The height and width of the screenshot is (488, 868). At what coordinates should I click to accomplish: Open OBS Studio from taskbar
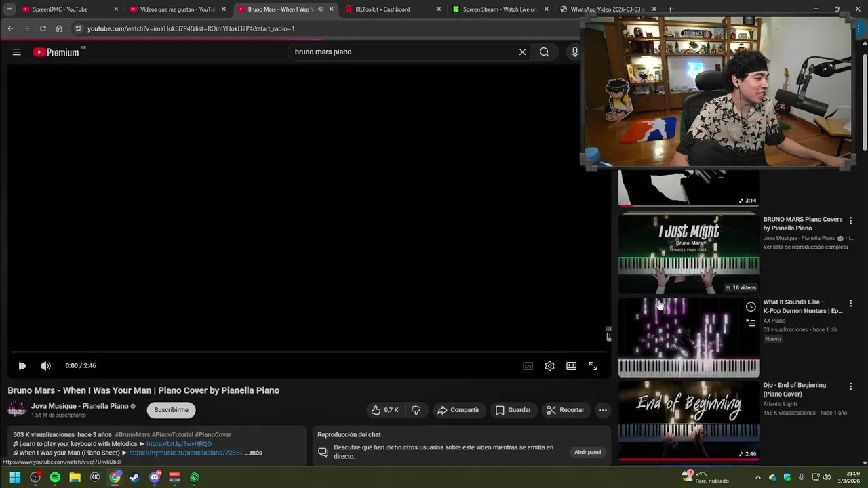[x=35, y=477]
